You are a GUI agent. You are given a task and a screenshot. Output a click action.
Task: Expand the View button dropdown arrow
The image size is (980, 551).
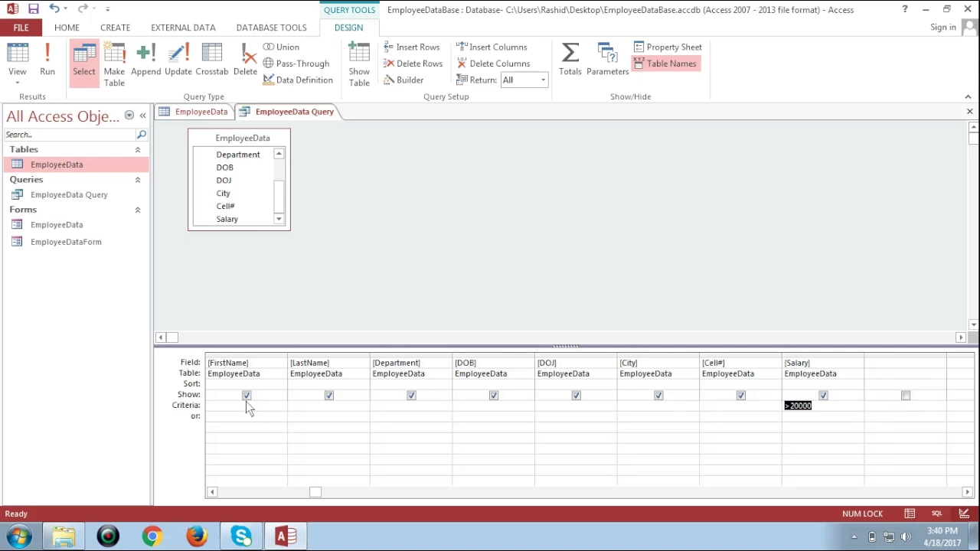(17, 82)
